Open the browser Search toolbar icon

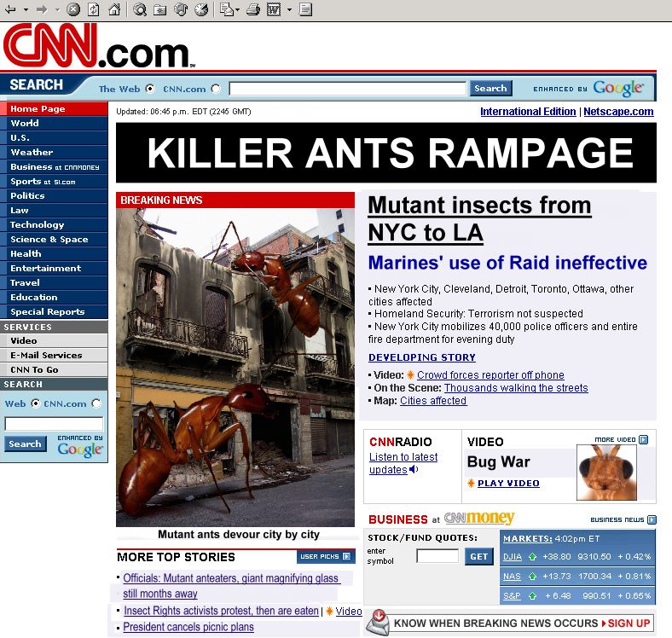pyautogui.click(x=139, y=9)
